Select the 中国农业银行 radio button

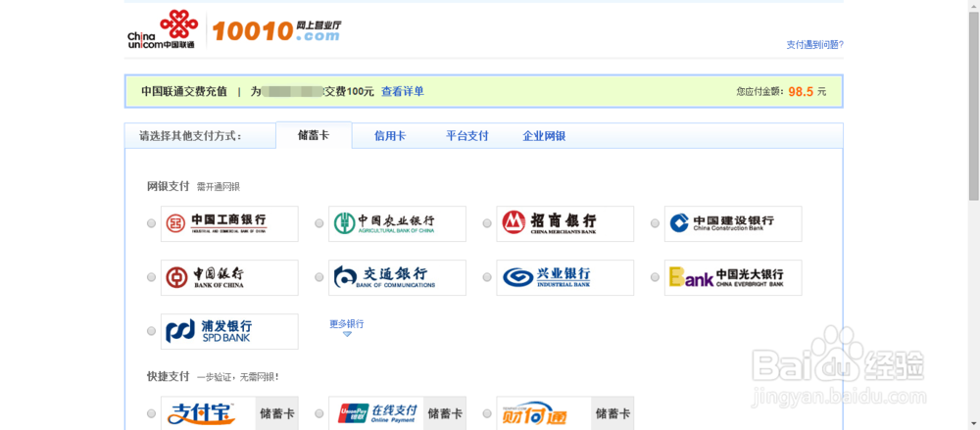pyautogui.click(x=319, y=223)
